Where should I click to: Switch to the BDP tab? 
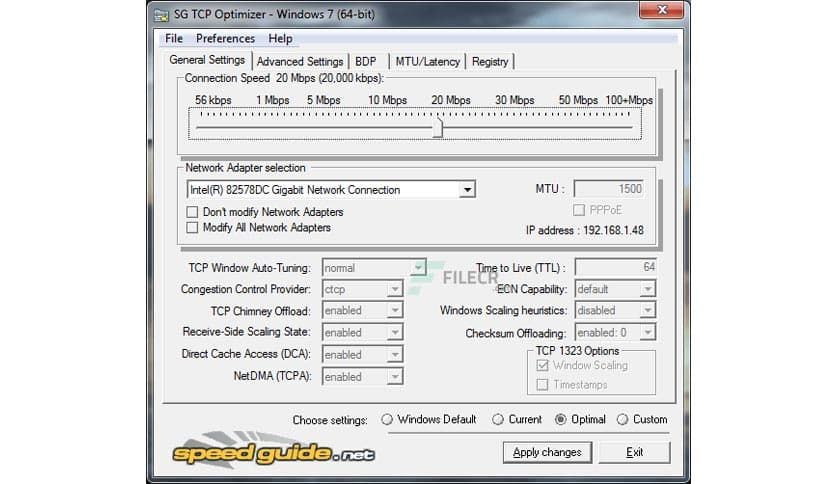(x=366, y=62)
